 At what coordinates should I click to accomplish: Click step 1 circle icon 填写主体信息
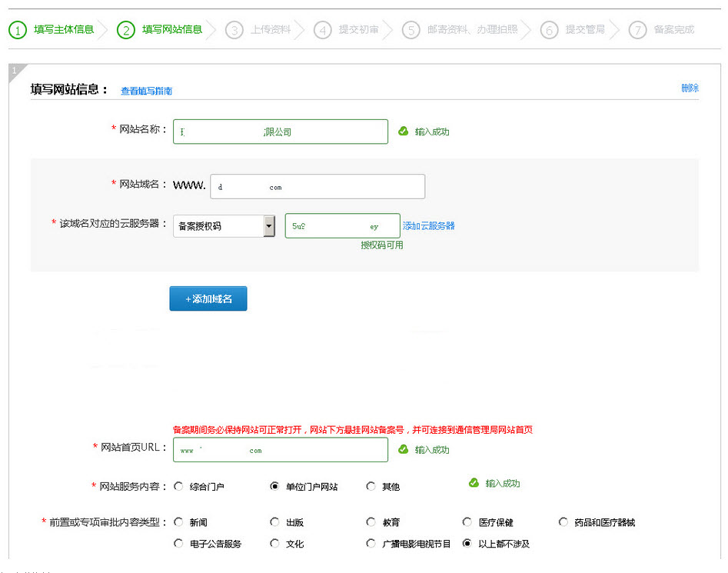pos(17,30)
